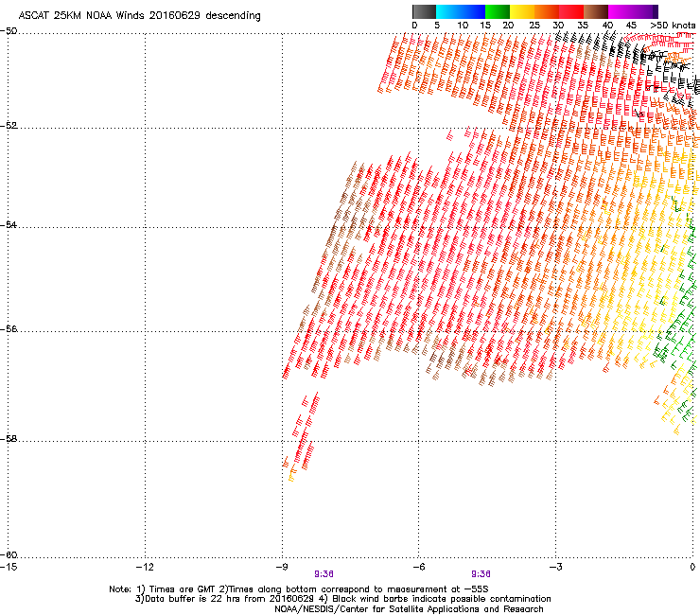Click the '-3' longitude axis label
700x615 pixels.
(x=555, y=567)
